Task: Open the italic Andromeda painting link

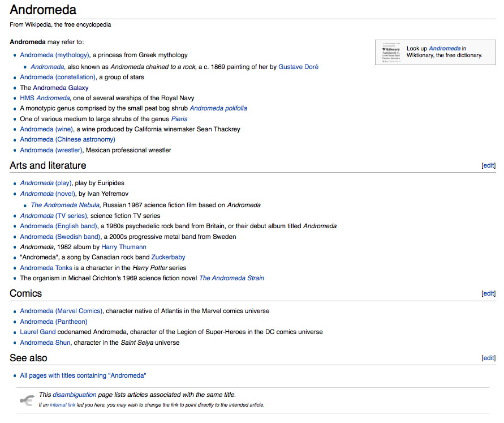Action: [x=48, y=67]
